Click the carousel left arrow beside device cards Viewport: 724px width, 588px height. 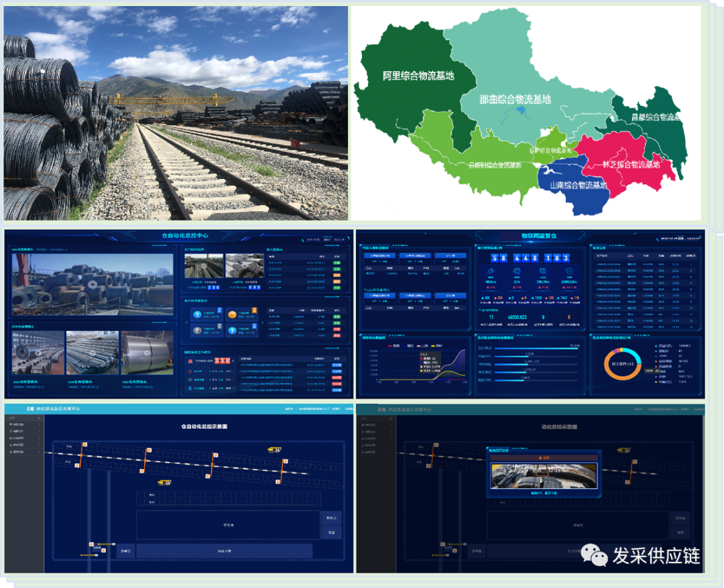(x=186, y=322)
